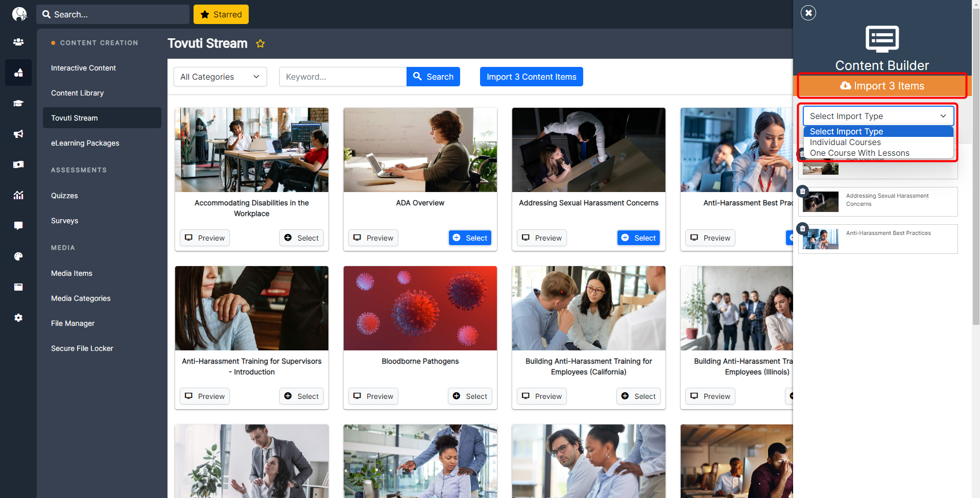Open the Users sidebar icon

point(18,42)
